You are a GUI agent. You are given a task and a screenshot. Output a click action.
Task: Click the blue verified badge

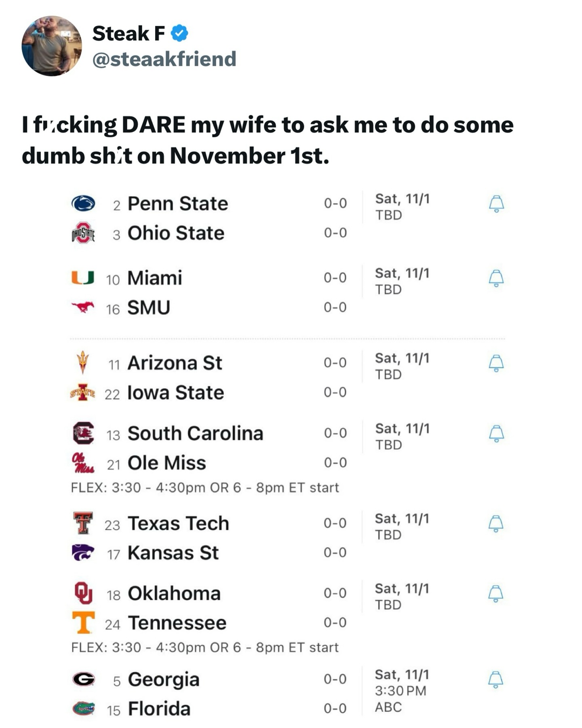pyautogui.click(x=179, y=33)
